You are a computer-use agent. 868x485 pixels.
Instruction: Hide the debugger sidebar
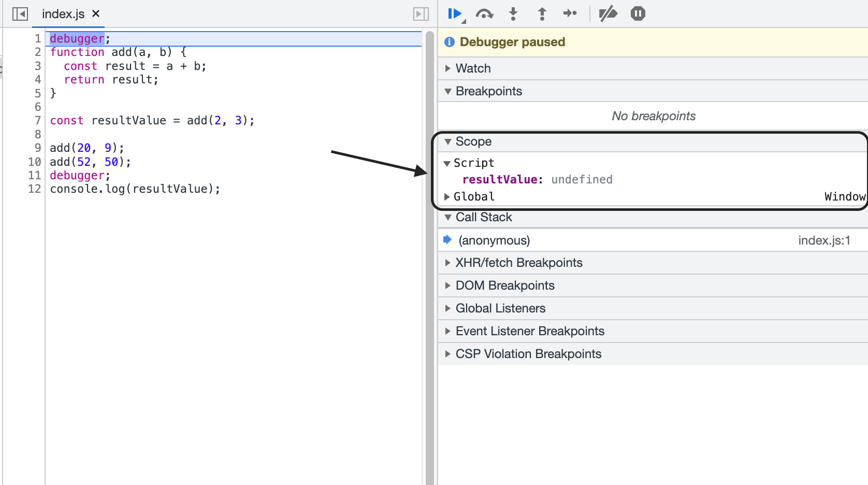[421, 14]
